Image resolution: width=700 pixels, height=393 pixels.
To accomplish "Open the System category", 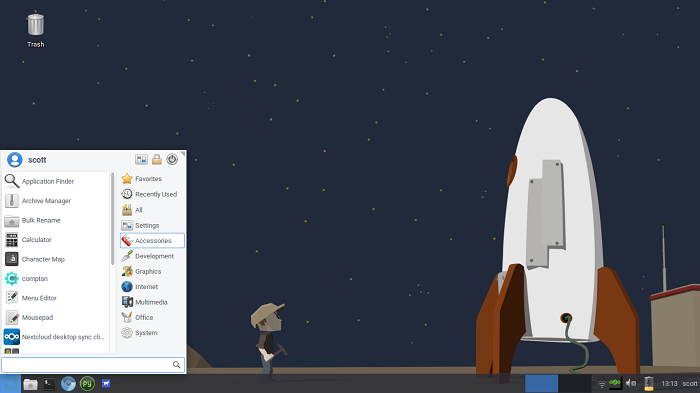I will click(x=152, y=333).
